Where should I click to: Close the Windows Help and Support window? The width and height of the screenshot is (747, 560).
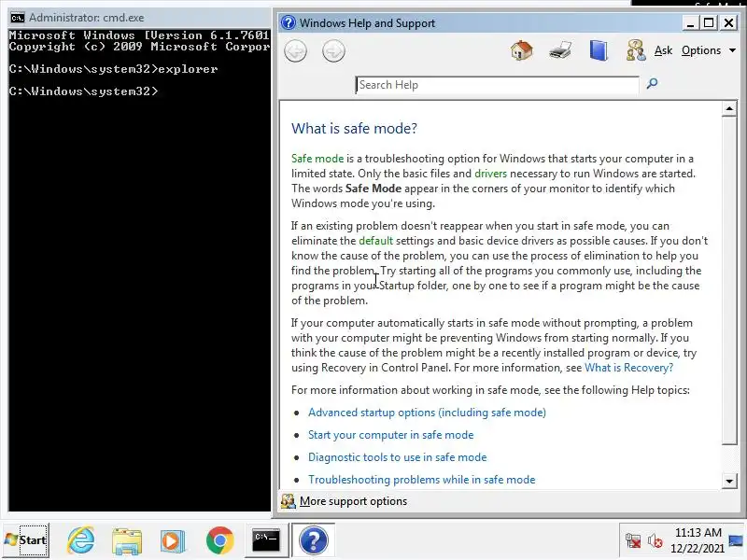coord(728,22)
